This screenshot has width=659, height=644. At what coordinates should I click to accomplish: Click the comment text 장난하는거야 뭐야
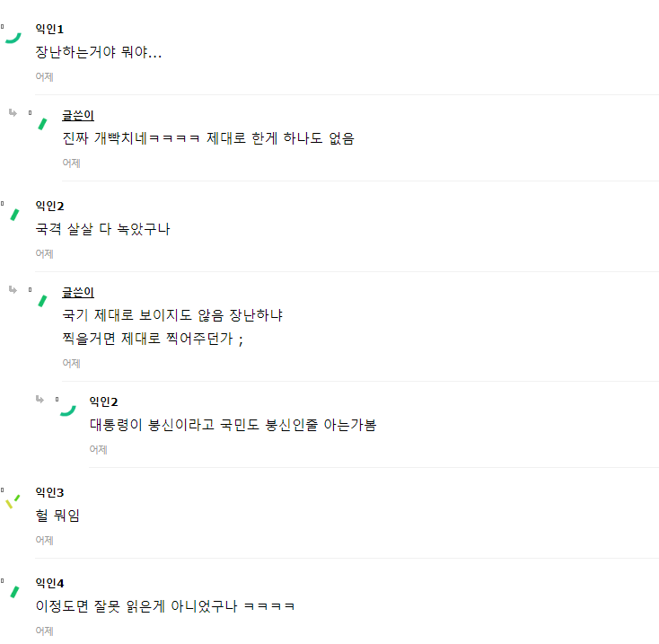pyautogui.click(x=98, y=52)
